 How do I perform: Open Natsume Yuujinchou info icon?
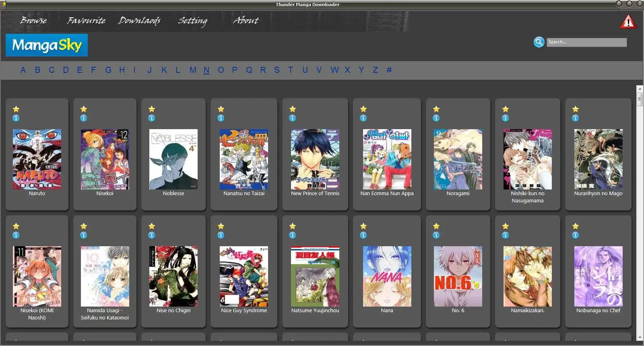[x=293, y=235]
